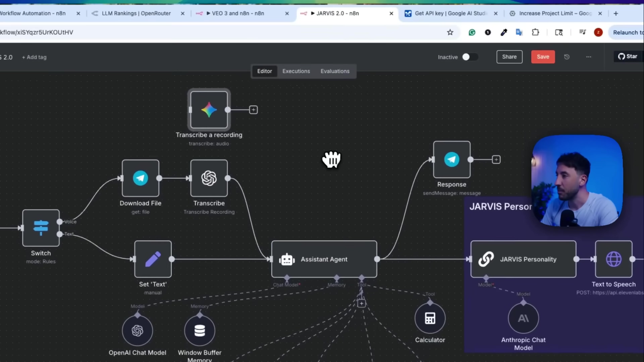Click the GitHub Star button

click(628, 56)
